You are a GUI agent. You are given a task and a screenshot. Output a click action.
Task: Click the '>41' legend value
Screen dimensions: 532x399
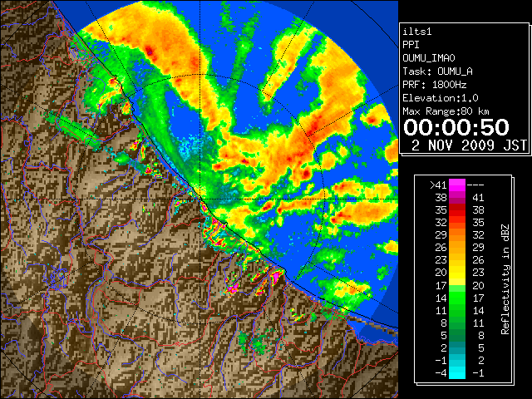pos(438,185)
